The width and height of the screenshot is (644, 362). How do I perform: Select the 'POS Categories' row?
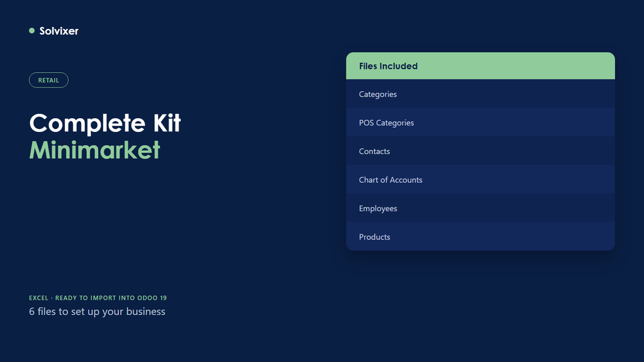(480, 123)
